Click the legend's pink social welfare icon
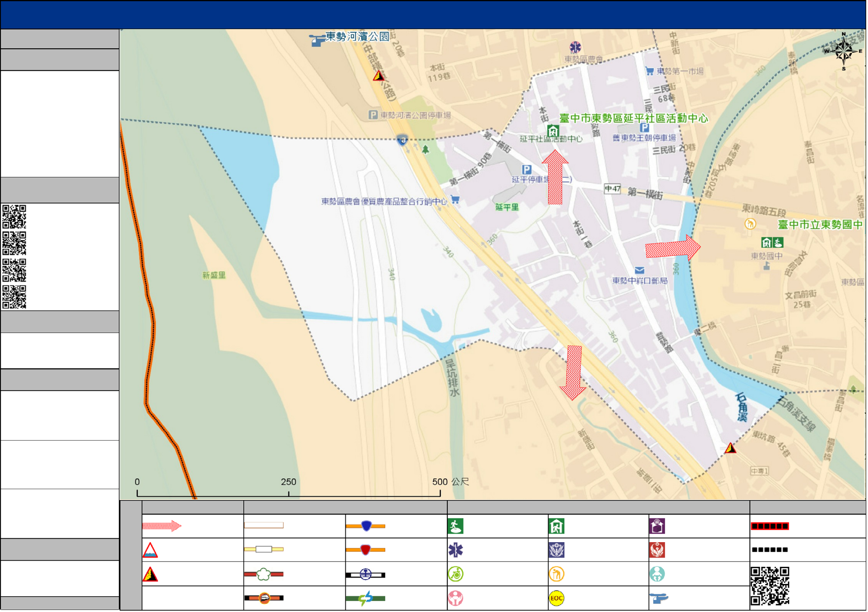 [456, 598]
